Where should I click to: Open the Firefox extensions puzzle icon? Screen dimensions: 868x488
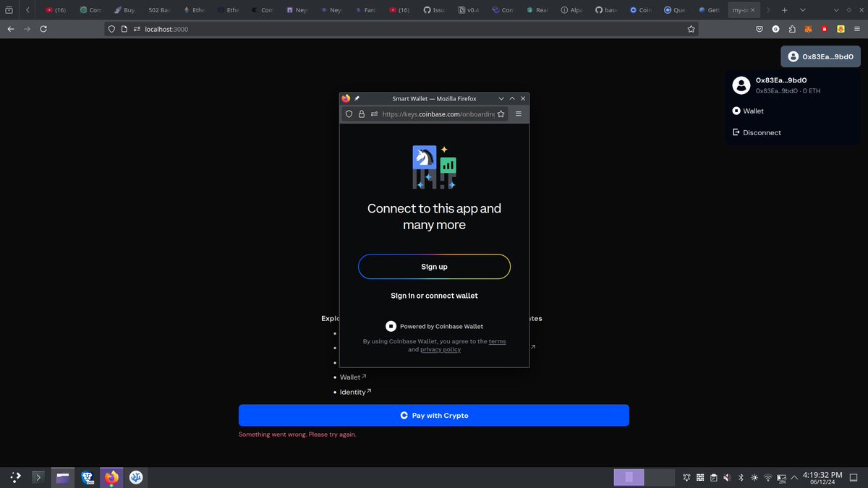point(792,29)
